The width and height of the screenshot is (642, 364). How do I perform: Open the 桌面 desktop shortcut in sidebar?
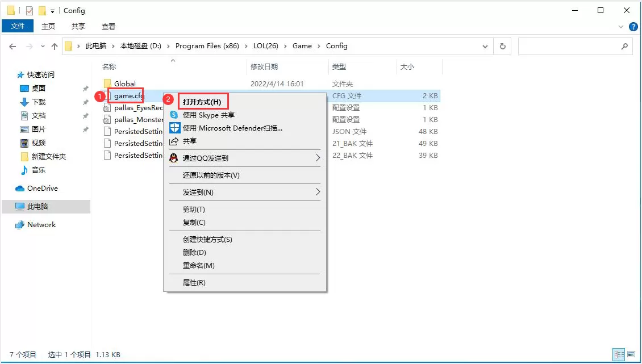34,88
